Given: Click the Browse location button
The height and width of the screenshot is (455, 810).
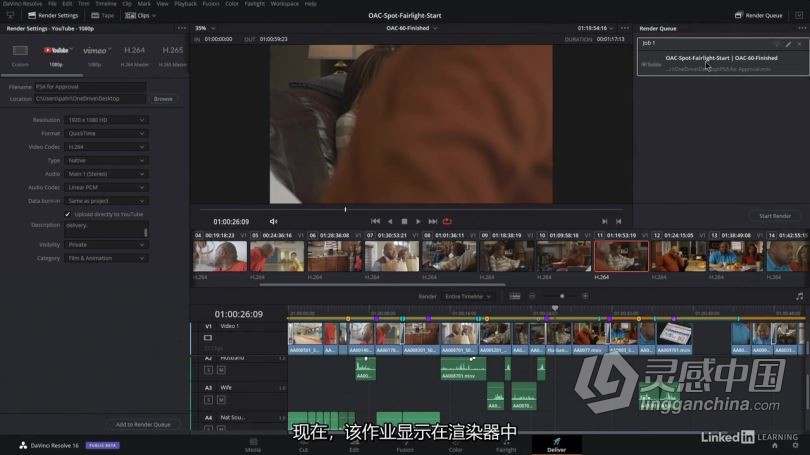Looking at the screenshot, I should (163, 99).
